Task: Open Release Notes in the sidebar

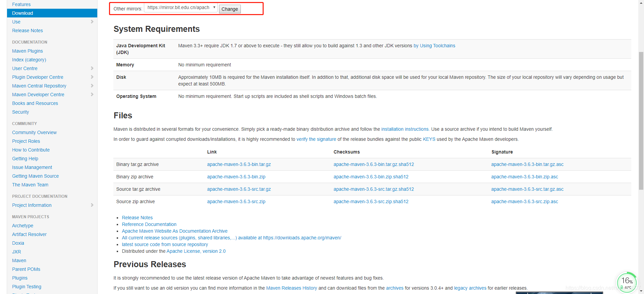Action: click(28, 31)
